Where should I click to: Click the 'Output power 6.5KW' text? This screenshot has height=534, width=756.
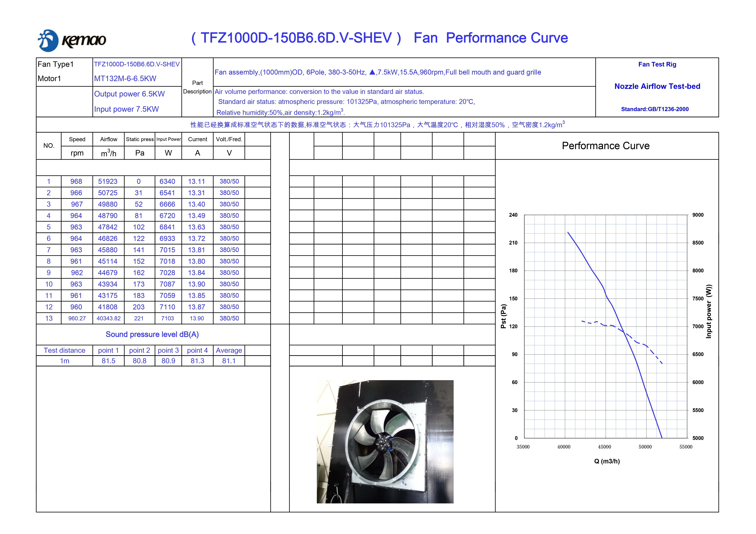pos(129,94)
